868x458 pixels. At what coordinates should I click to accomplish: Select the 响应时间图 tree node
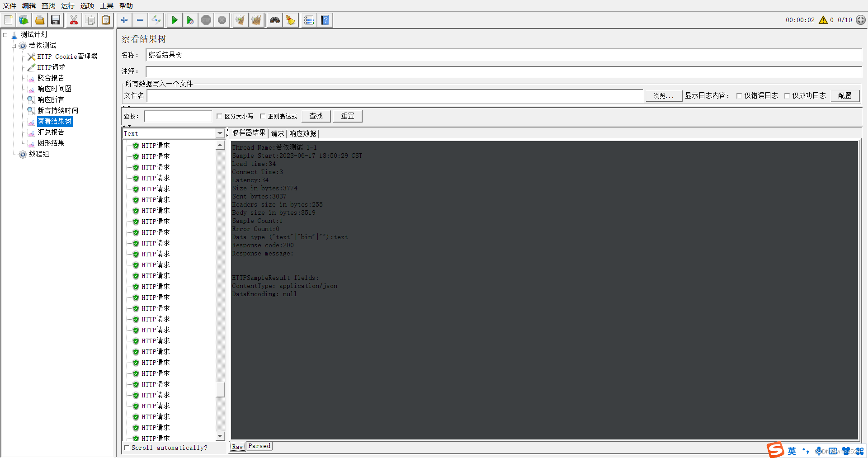click(x=55, y=89)
